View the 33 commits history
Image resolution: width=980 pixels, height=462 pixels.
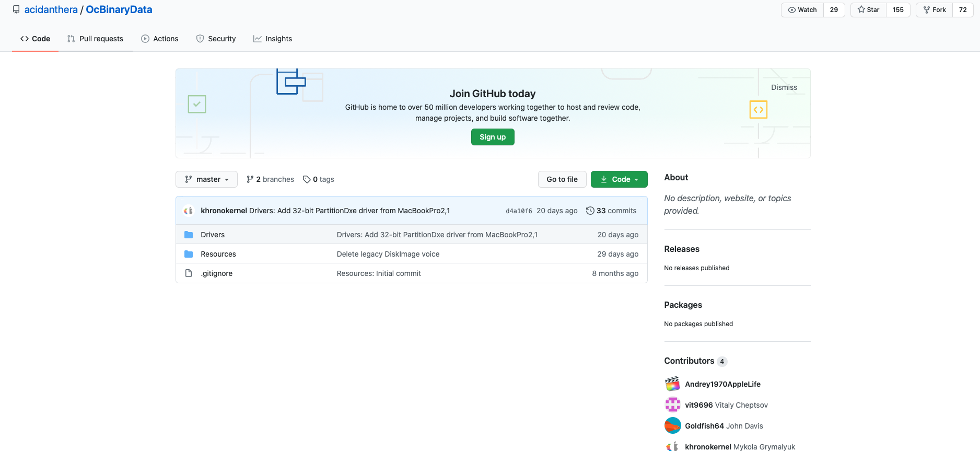coord(611,211)
